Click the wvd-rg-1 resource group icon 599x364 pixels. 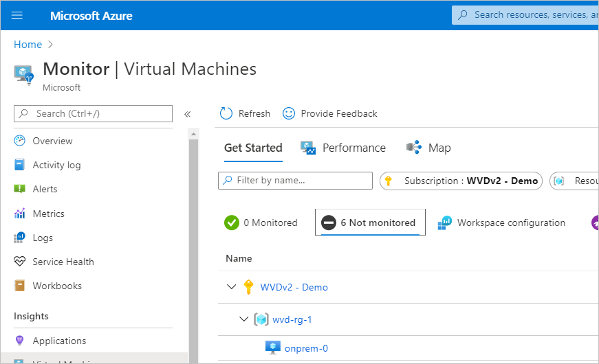[261, 319]
